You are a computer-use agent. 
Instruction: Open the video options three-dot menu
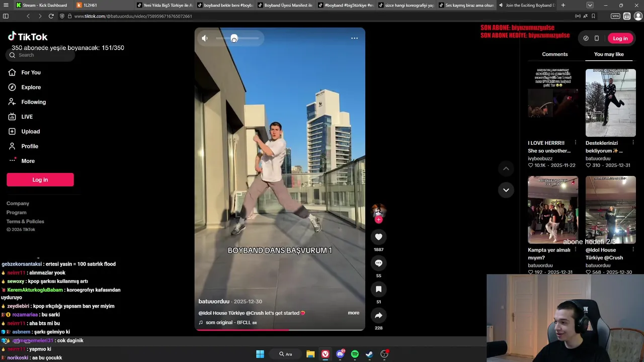pos(354,38)
